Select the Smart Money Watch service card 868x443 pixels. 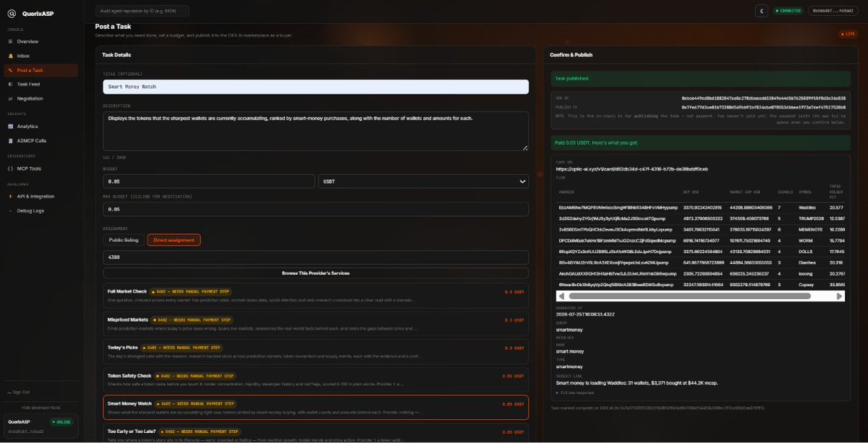click(315, 408)
